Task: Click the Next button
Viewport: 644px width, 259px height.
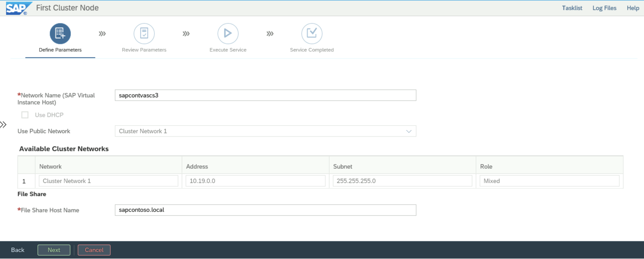Action: pos(53,250)
